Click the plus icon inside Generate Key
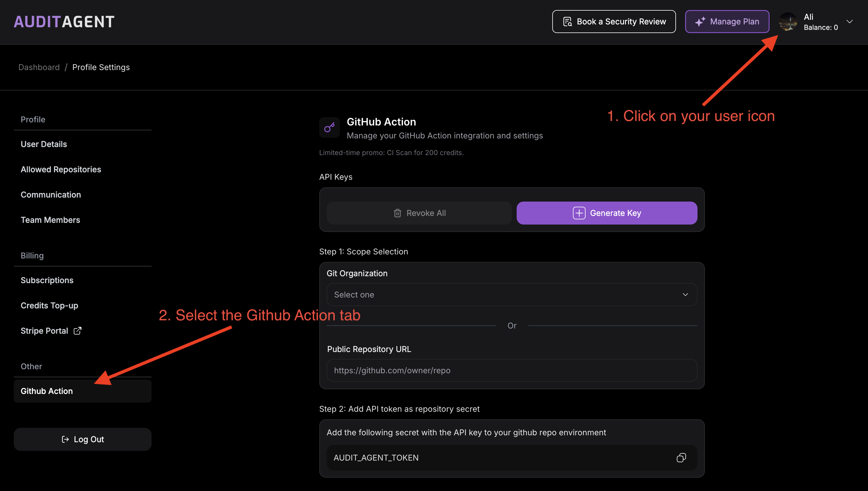Viewport: 868px width, 491px height. tap(579, 213)
